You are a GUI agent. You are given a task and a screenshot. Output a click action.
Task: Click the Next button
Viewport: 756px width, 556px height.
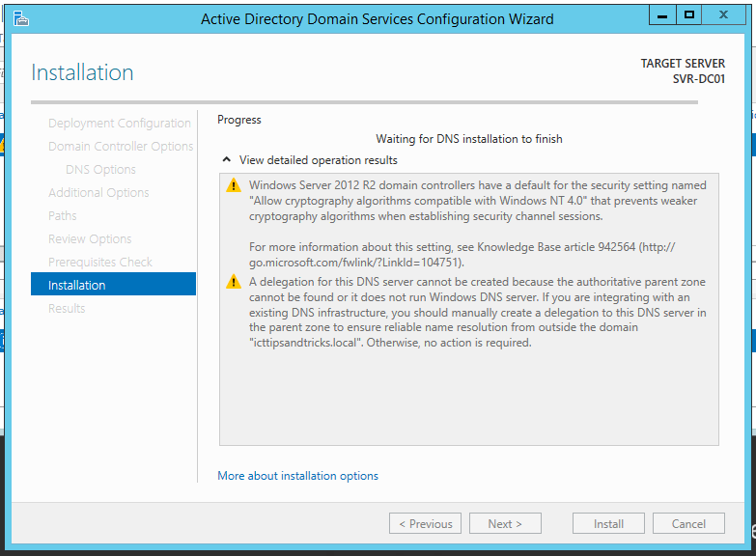[505, 523]
